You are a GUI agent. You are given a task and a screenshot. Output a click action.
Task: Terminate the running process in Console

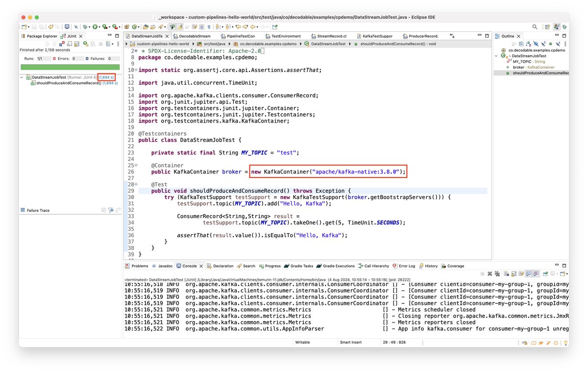tap(483, 274)
